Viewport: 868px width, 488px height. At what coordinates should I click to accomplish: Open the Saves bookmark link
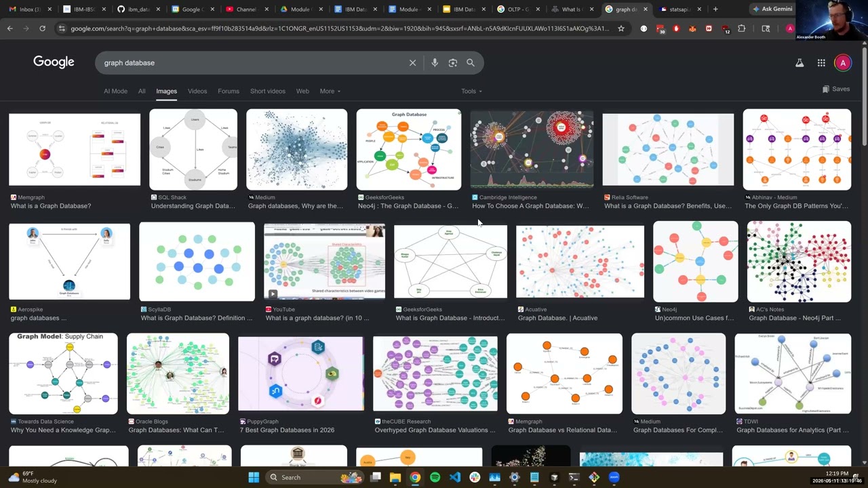[835, 89]
